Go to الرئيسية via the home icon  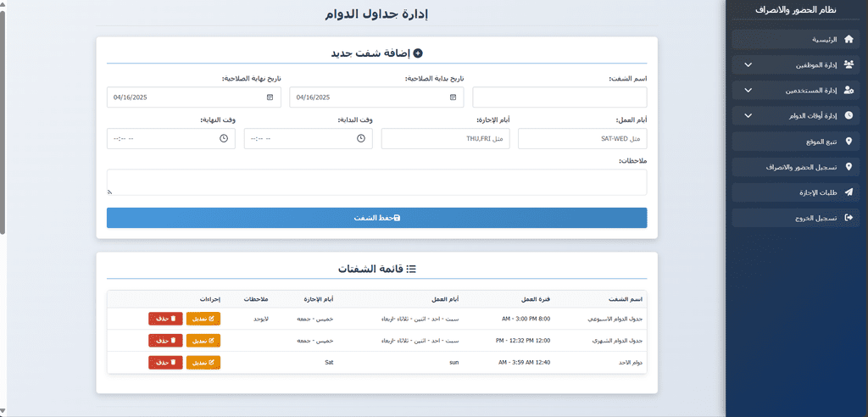click(x=849, y=39)
